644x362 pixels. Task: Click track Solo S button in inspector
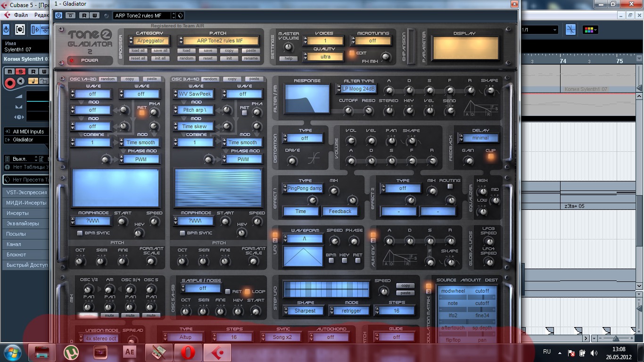coord(21,72)
